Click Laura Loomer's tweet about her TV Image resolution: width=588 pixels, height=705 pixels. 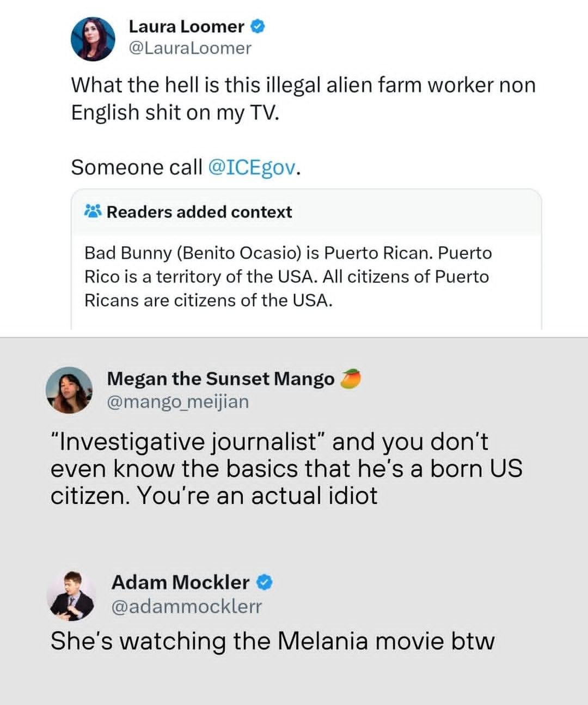click(x=303, y=98)
